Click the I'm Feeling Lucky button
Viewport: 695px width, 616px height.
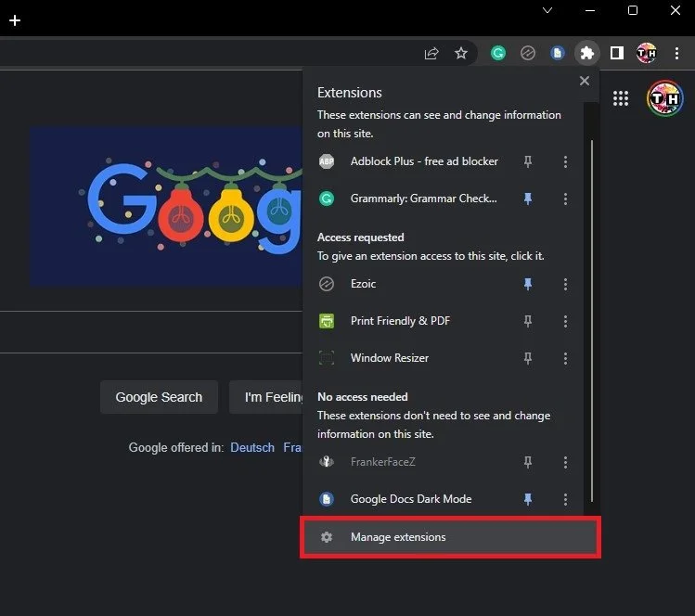[266, 397]
